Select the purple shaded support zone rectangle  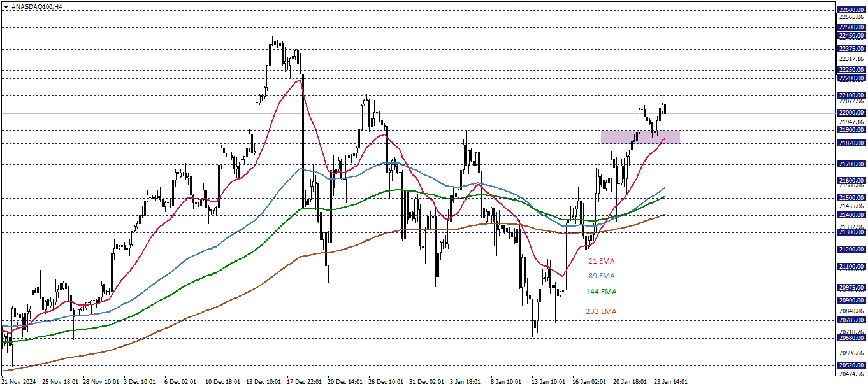coord(640,137)
